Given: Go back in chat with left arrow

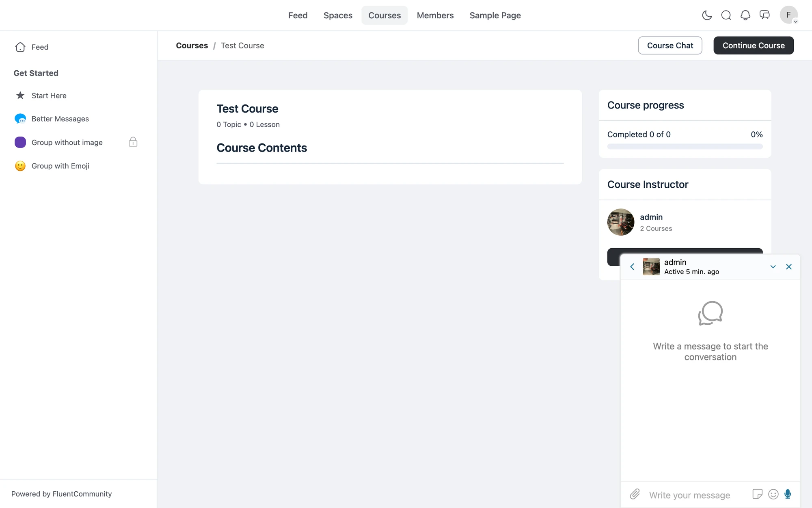Looking at the screenshot, I should coord(632,267).
